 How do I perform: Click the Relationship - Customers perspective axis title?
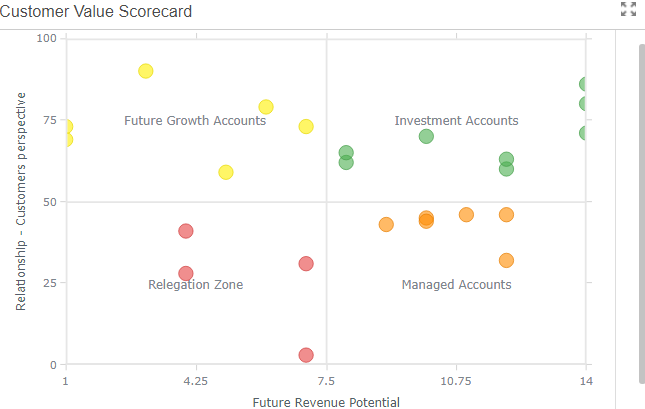pyautogui.click(x=21, y=201)
